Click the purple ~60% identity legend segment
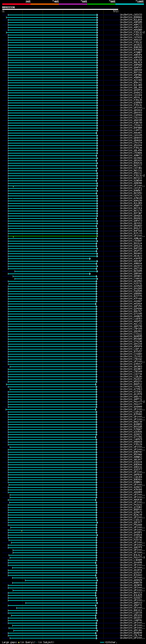The image size is (146, 644). (73, 4)
